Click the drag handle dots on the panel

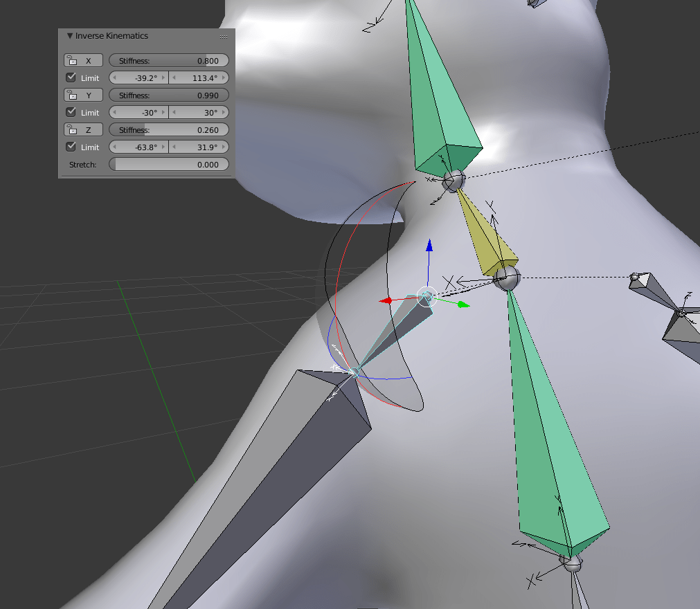pyautogui.click(x=223, y=36)
